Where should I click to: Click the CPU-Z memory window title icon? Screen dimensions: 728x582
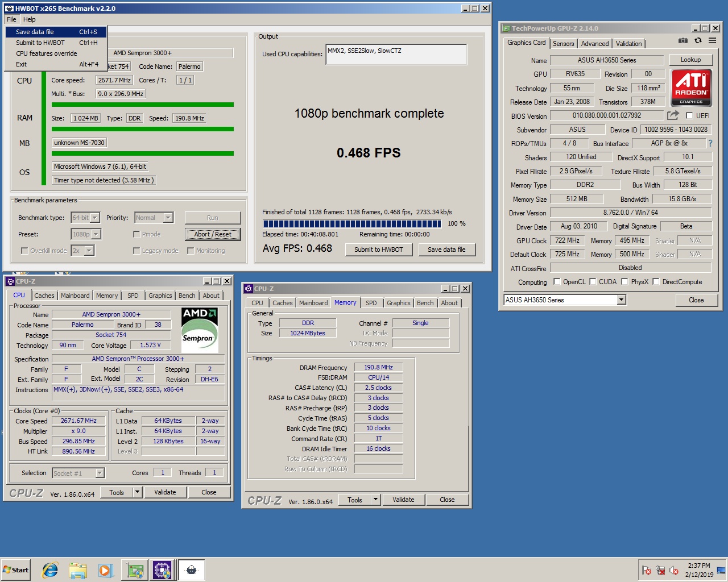point(249,289)
